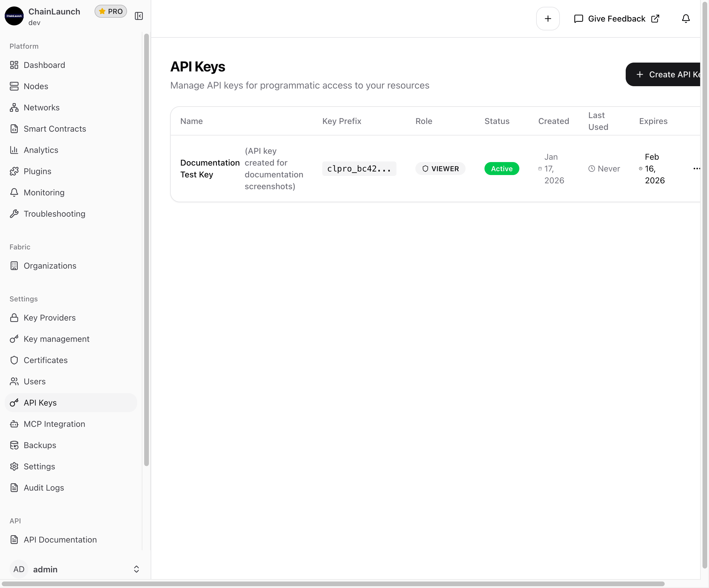The height and width of the screenshot is (588, 709).
Task: Open Give Feedback in a new window
Action: pos(616,19)
